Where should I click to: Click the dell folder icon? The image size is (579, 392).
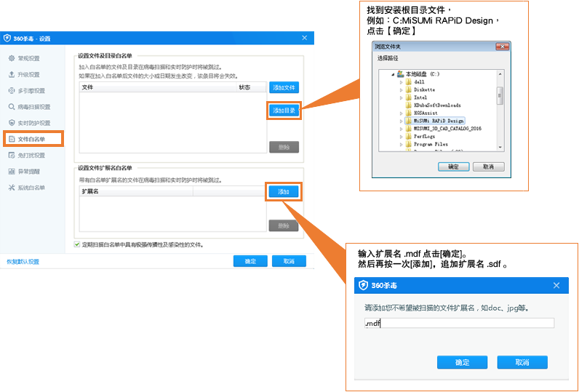coord(408,82)
